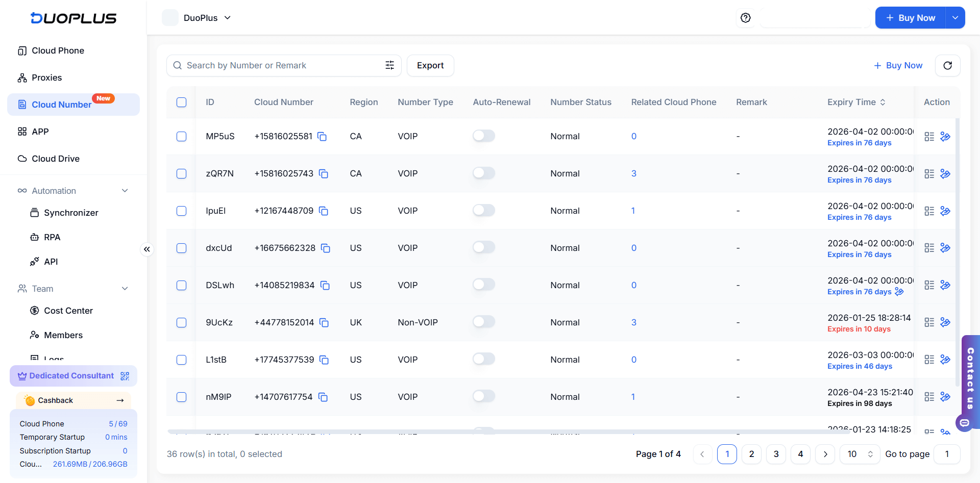This screenshot has width=980, height=483.
Task: Open search filter settings icon
Action: tap(389, 65)
